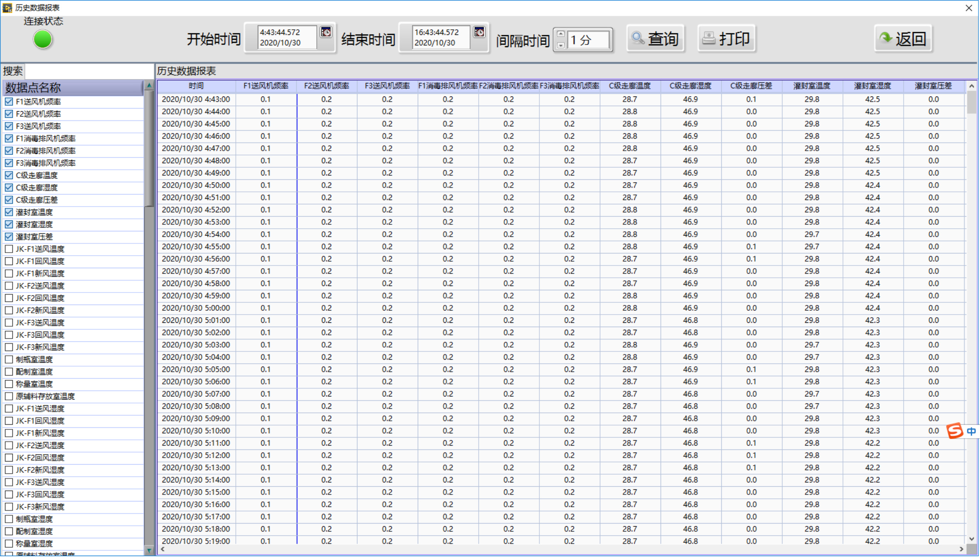Click the table vertical scroll down arrow
This screenshot has height=558, width=980.
tap(971, 539)
